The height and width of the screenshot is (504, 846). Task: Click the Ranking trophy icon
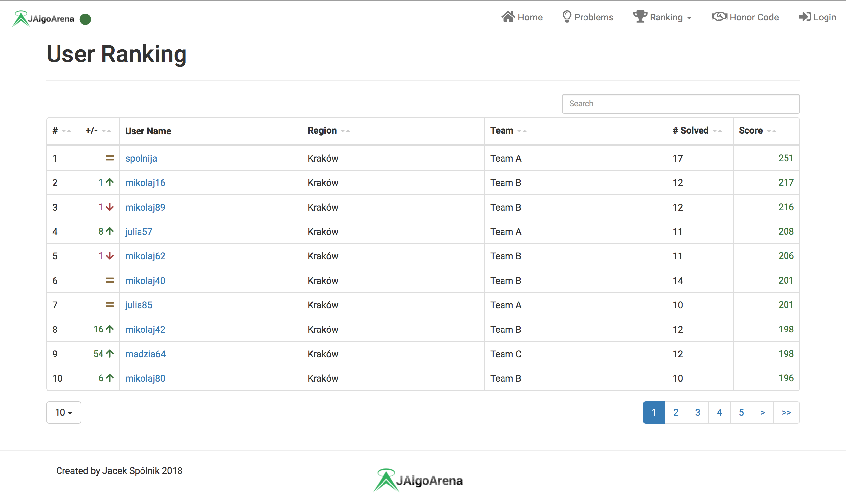[640, 17]
